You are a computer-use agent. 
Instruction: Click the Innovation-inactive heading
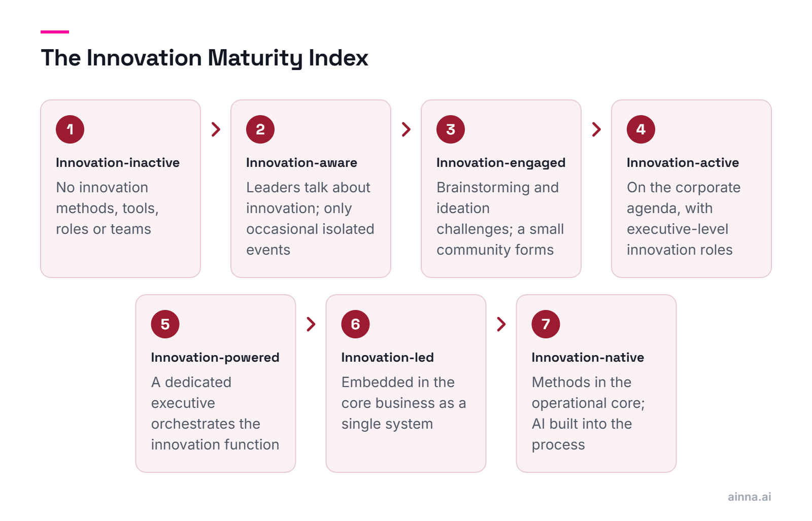tap(118, 163)
